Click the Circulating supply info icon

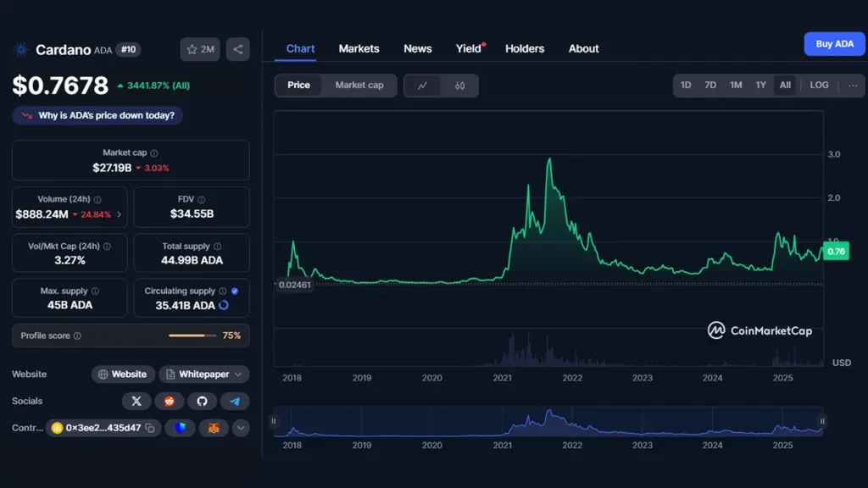click(x=223, y=291)
